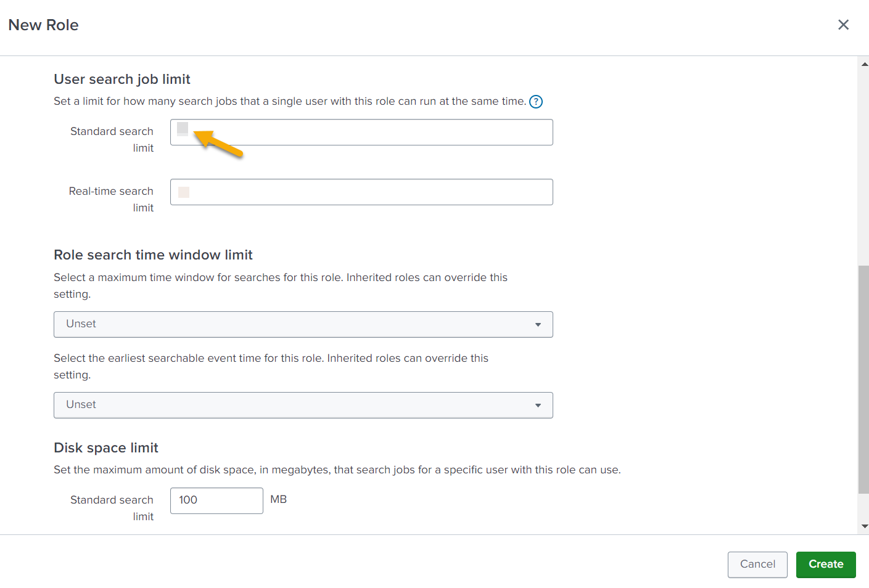Click the 'MB' unit label
Screen dimensions: 869x588
pos(279,500)
